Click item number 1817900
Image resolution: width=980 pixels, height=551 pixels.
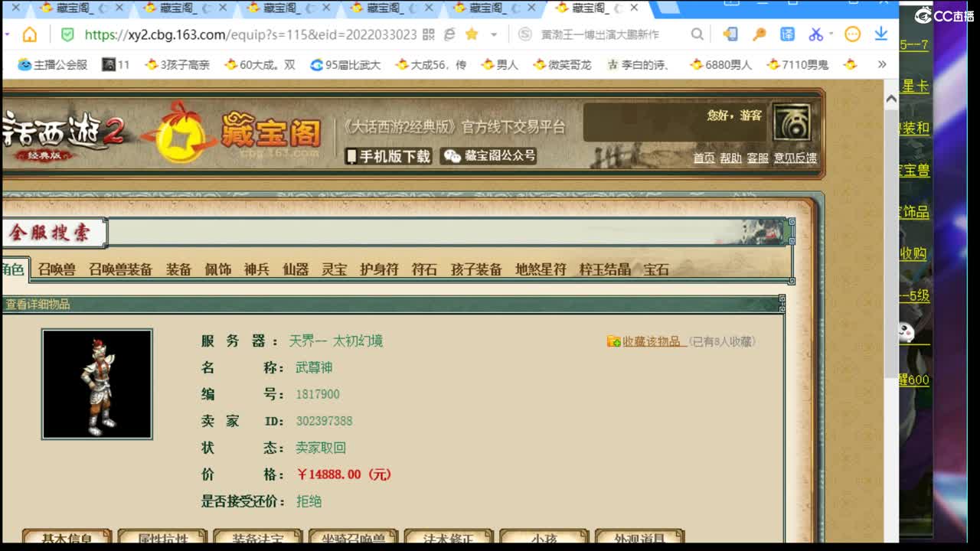tap(317, 394)
